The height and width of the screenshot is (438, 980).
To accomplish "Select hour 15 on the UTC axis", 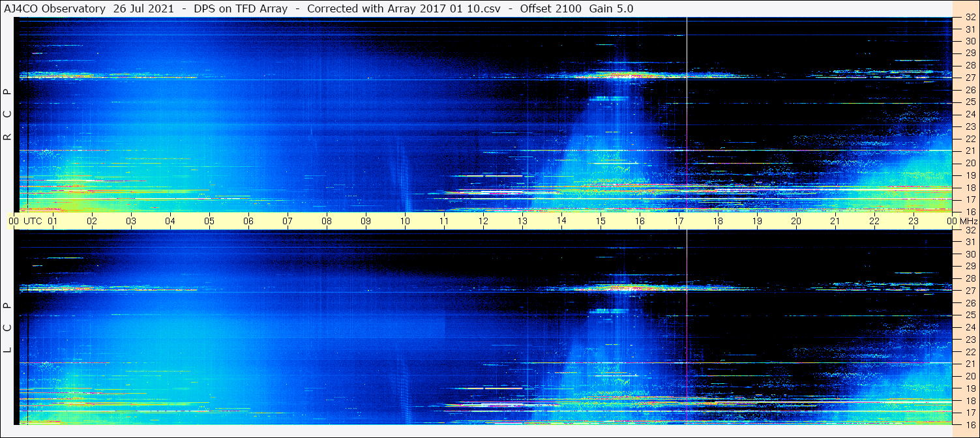I will [601, 221].
